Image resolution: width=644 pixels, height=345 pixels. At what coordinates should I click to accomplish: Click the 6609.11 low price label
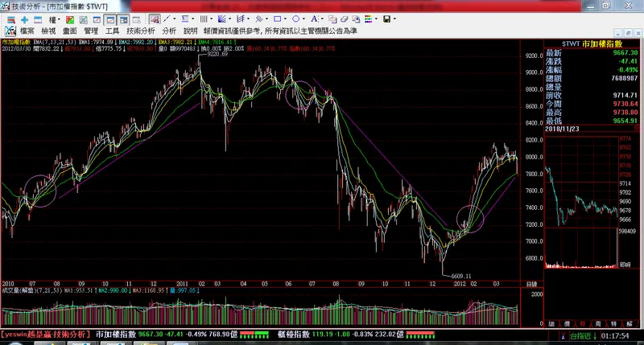click(x=460, y=276)
